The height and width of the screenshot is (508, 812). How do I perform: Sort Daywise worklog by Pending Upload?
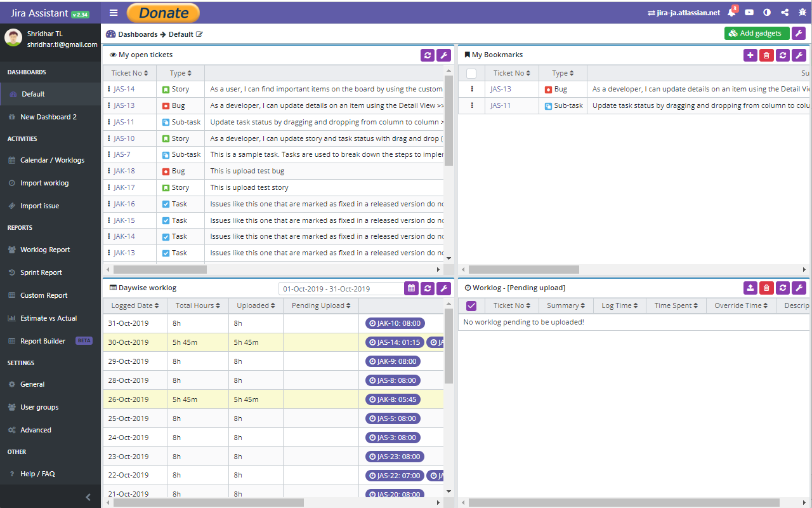tap(321, 306)
